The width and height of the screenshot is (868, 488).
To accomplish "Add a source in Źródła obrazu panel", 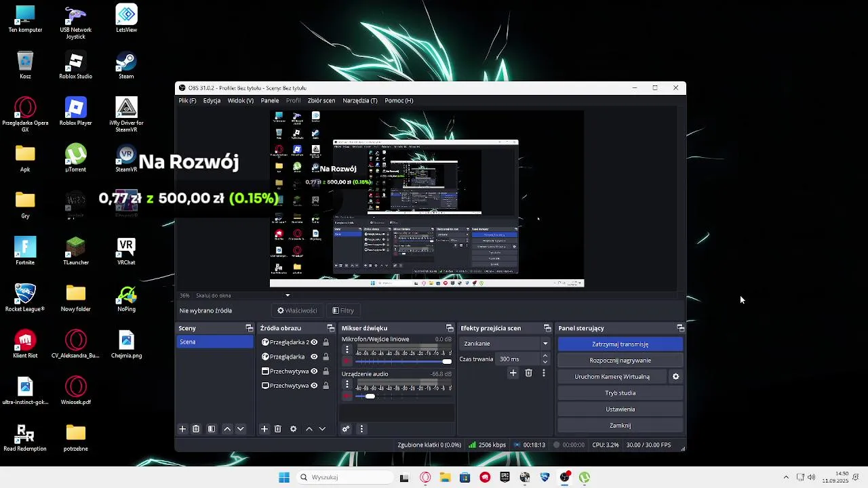I will 264,429.
